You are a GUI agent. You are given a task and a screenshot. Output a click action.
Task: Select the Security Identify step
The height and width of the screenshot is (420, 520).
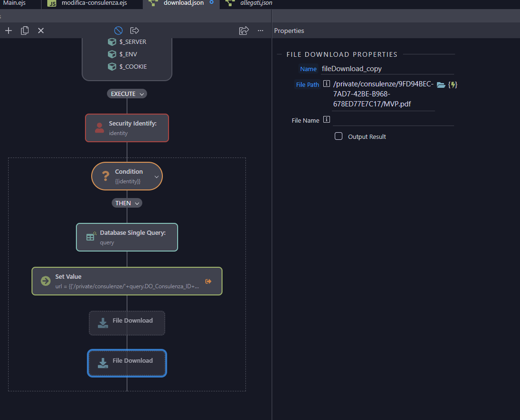[127, 128]
